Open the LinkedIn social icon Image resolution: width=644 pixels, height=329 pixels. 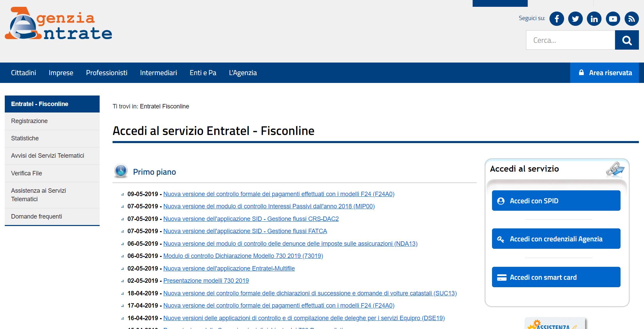point(594,19)
